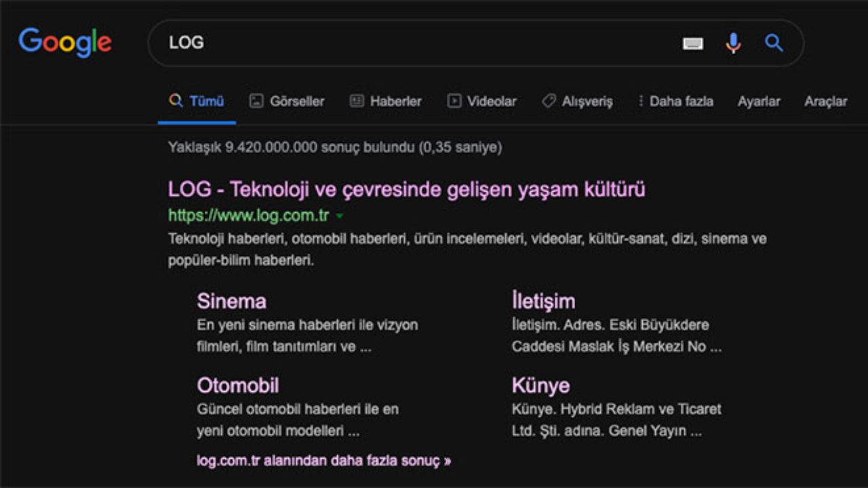Expand the Daha fazla menu
Screen dimensions: 868x488
tap(675, 101)
